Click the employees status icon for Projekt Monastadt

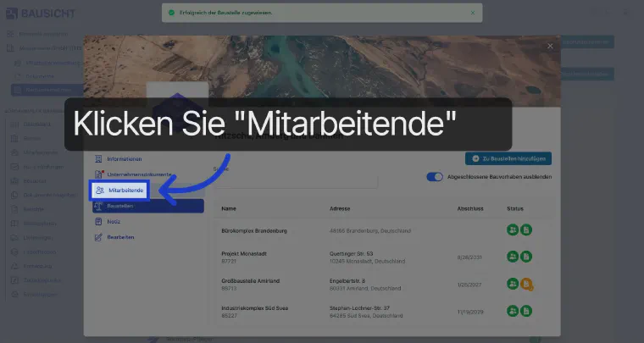pyautogui.click(x=512, y=257)
